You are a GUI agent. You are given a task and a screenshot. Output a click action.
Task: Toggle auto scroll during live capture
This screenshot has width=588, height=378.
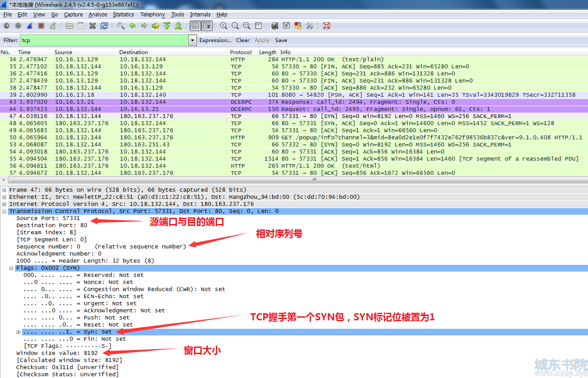pyautogui.click(x=207, y=26)
